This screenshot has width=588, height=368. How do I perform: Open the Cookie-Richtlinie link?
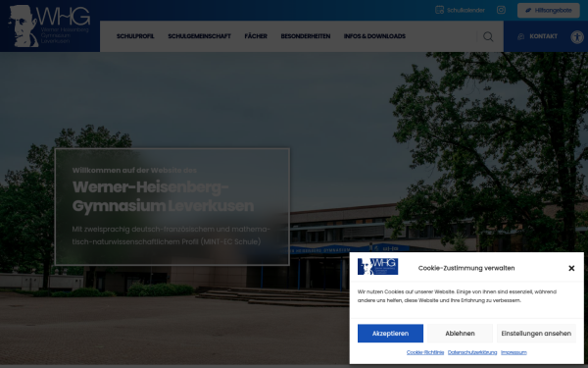(425, 352)
